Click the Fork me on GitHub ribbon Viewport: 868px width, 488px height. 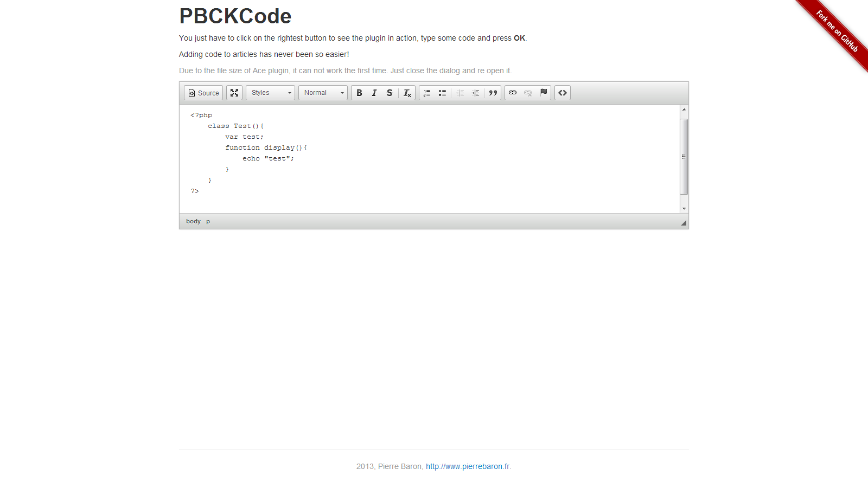[837, 31]
